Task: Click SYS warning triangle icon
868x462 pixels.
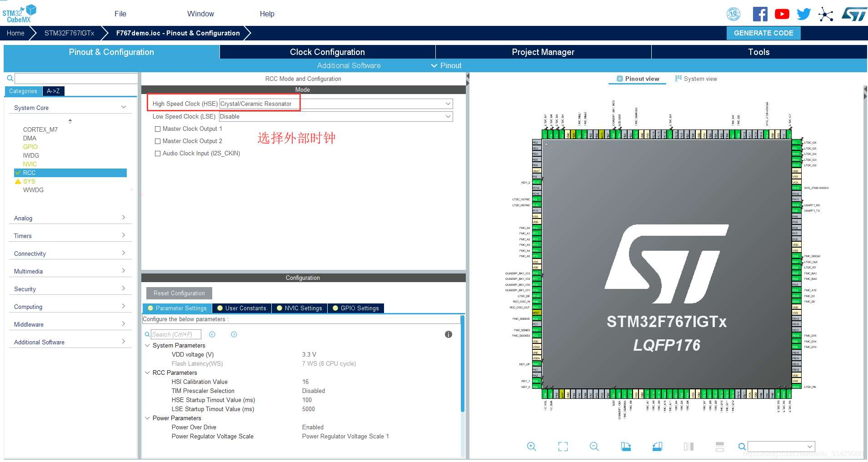Action: click(18, 181)
